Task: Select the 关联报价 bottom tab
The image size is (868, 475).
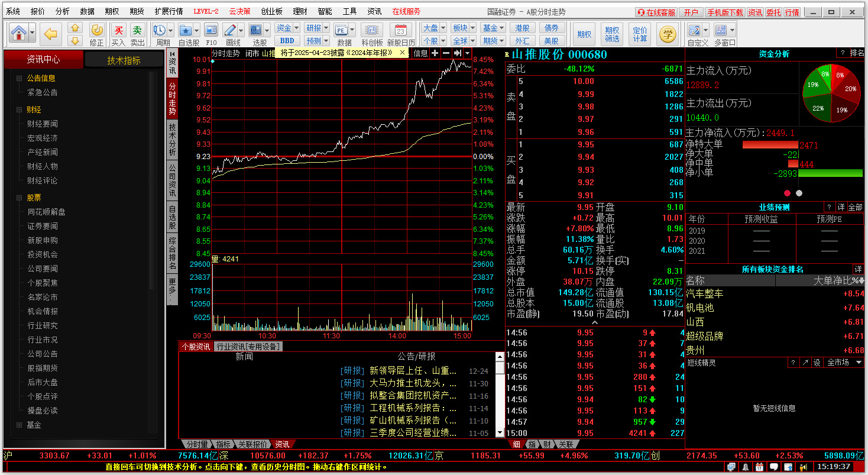Action: [x=252, y=444]
